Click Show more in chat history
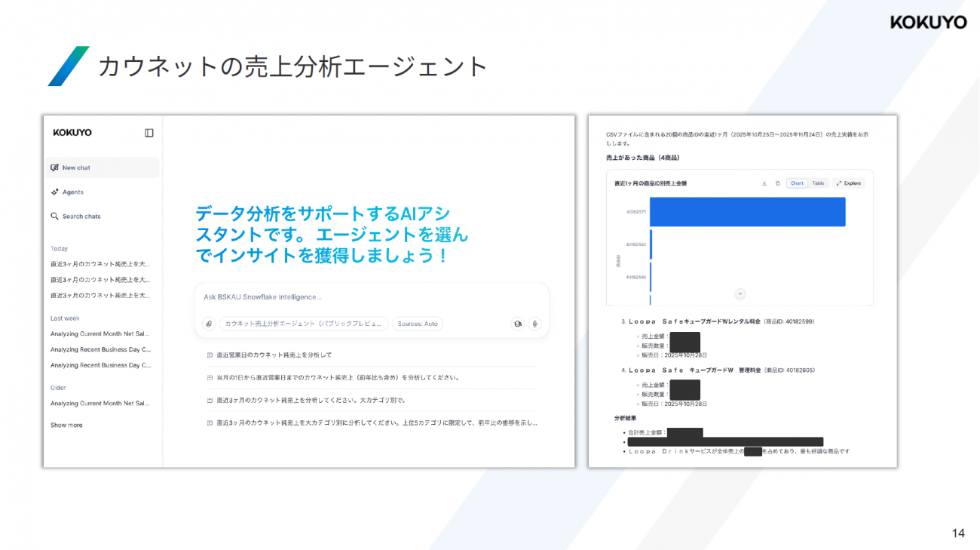This screenshot has width=980, height=550. click(66, 426)
